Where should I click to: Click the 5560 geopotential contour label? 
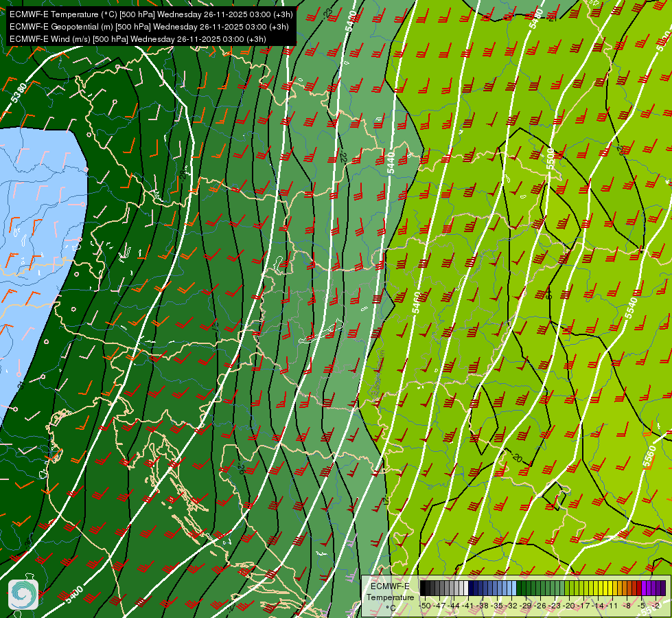click(649, 457)
